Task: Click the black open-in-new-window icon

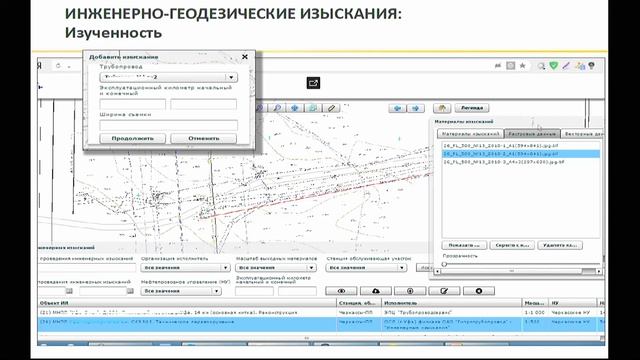Action: click(x=313, y=83)
